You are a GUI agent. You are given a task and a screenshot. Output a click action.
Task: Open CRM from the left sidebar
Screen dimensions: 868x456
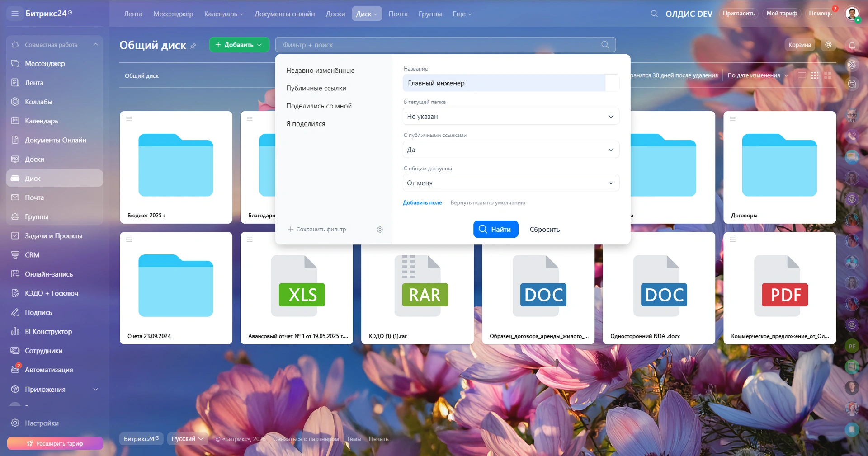coord(32,255)
